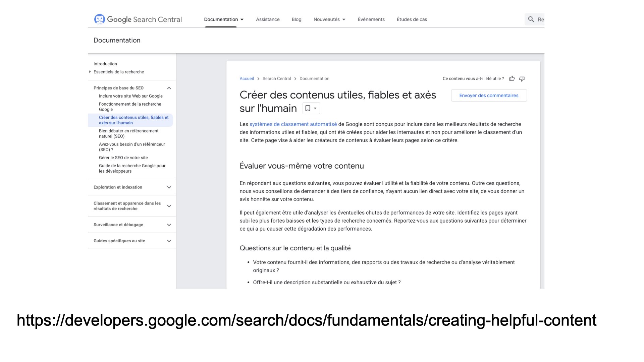Open Introduction in the sidebar

pyautogui.click(x=105, y=64)
